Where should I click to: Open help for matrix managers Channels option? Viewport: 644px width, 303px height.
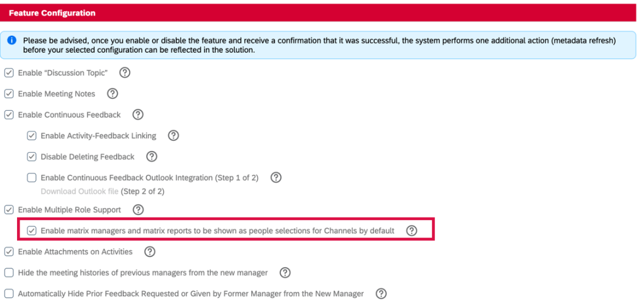pos(412,231)
